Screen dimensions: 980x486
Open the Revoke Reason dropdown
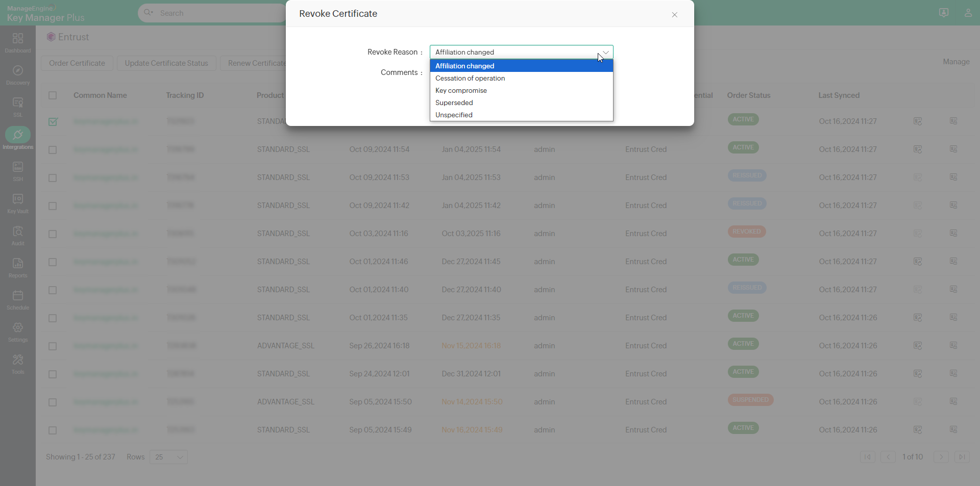[604, 52]
